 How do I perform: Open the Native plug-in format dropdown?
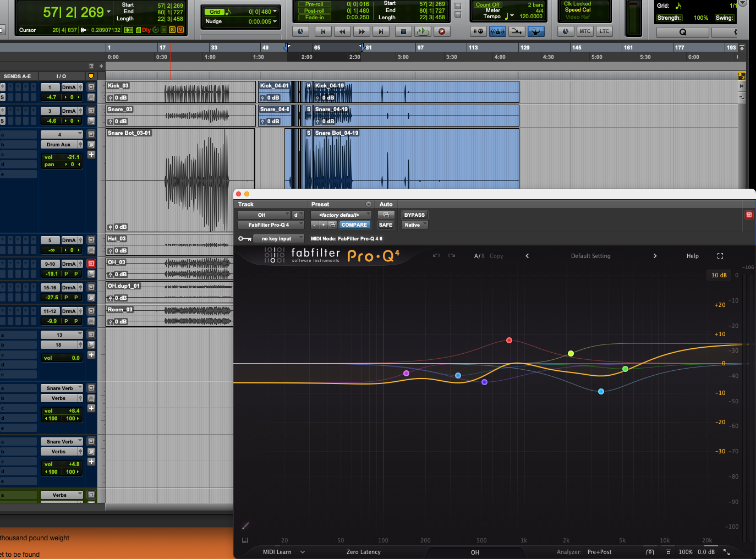click(x=414, y=225)
